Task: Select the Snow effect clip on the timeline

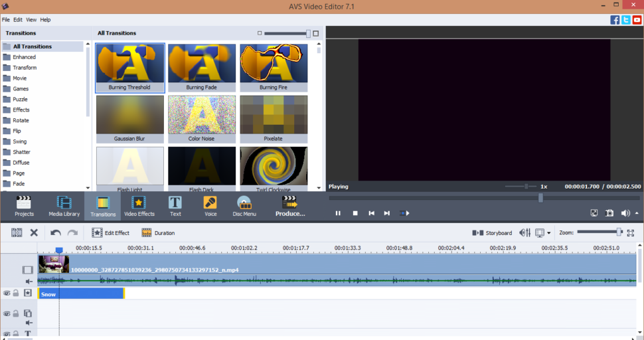Action: coord(81,294)
